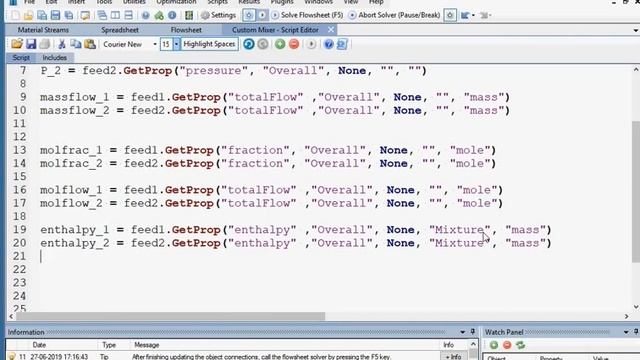
Task: Click the 'enthalpy_1' variable on line 19
Action: (75, 230)
